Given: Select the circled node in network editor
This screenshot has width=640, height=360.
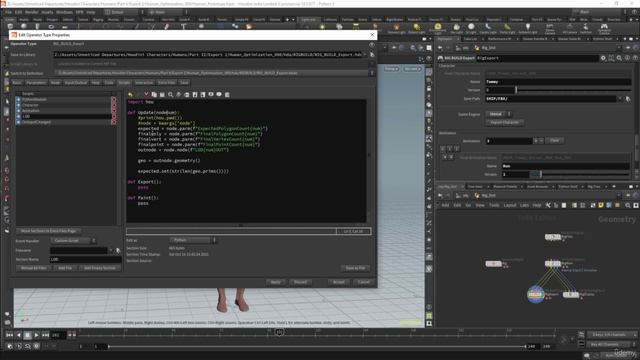Looking at the screenshot, I should coord(536,294).
